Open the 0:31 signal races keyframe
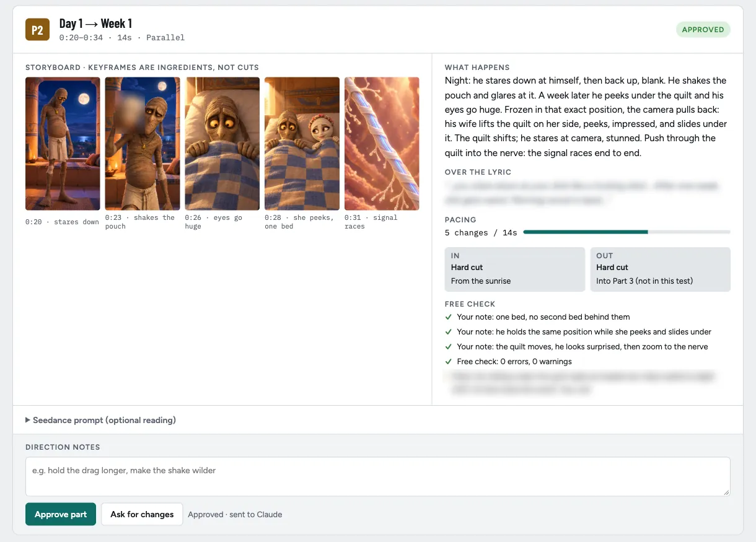The width and height of the screenshot is (756, 542). point(382,144)
